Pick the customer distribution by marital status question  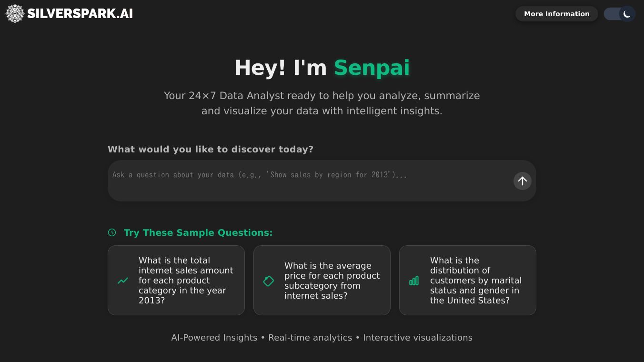point(475,280)
